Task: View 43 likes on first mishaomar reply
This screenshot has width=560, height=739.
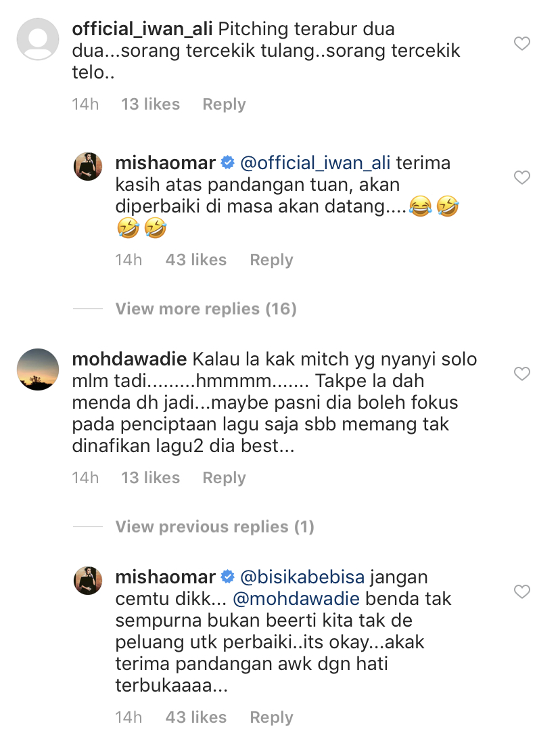Action: click(x=195, y=260)
